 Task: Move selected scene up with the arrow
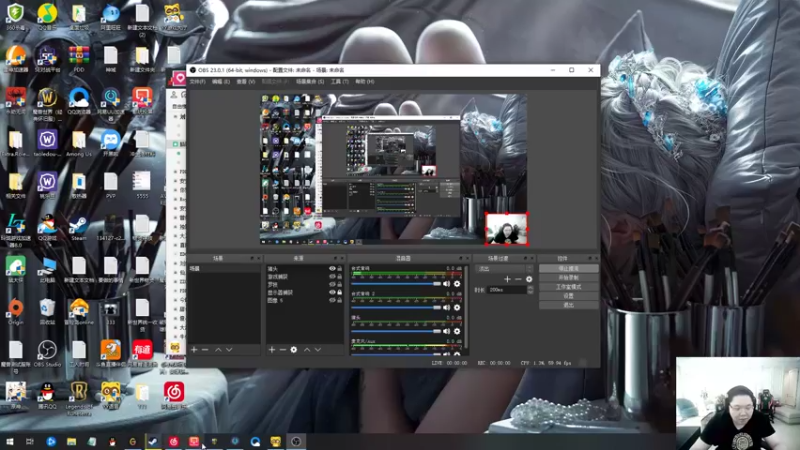[218, 350]
